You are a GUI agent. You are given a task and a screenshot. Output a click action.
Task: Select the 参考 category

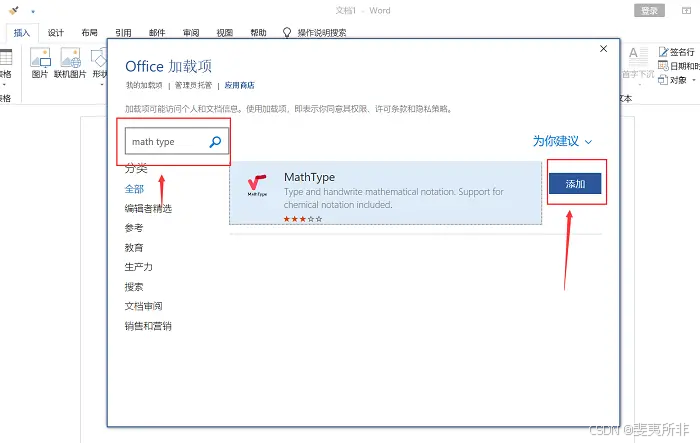(134, 228)
